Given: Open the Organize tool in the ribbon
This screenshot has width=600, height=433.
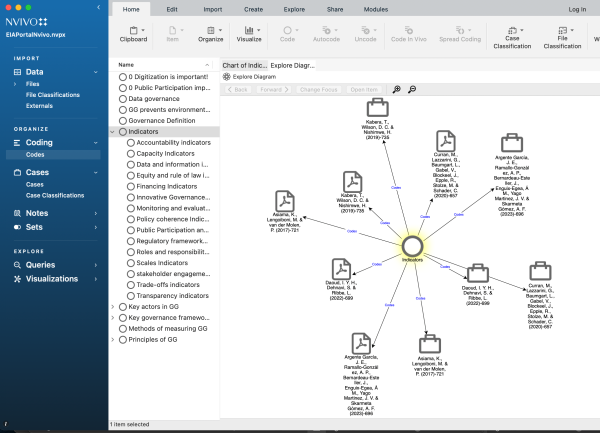Looking at the screenshot, I should [210, 32].
